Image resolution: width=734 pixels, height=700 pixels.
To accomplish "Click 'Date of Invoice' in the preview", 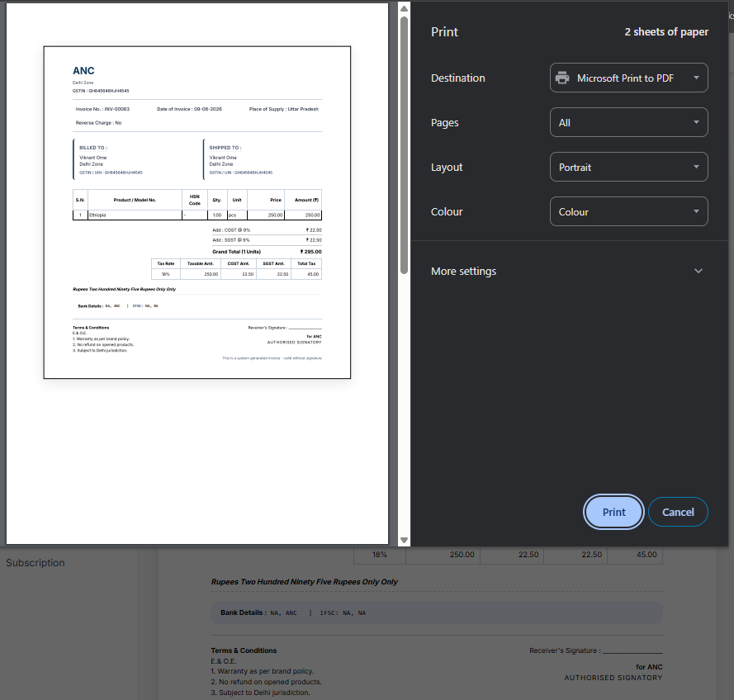I will (x=189, y=109).
